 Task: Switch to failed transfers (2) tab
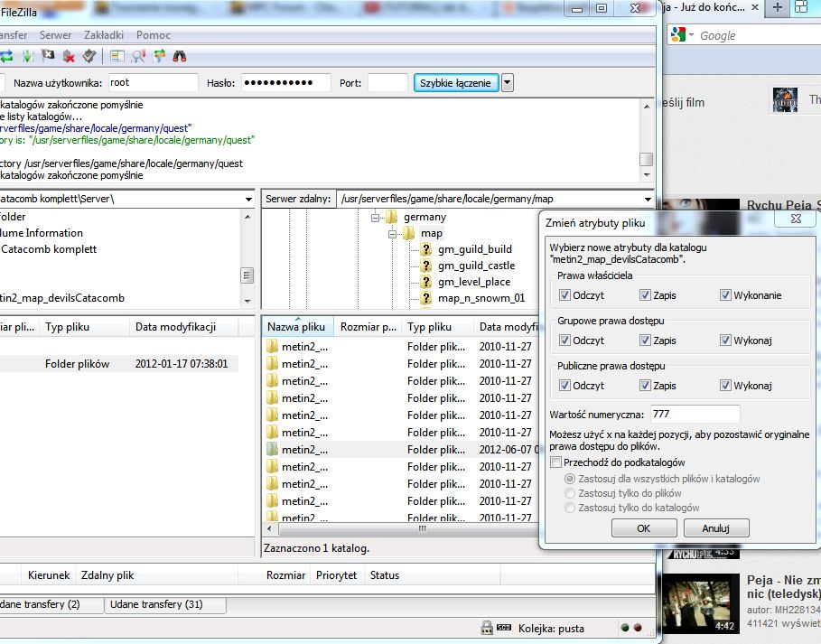point(51,604)
